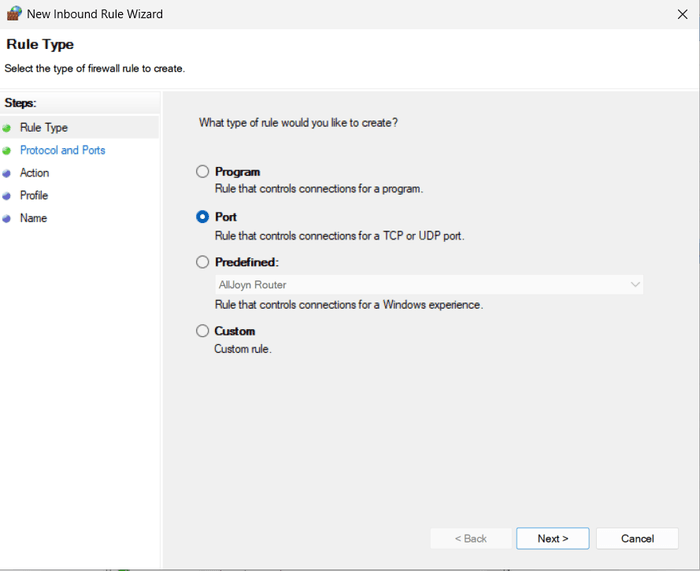Image resolution: width=700 pixels, height=571 pixels.
Task: Select the Action step label in sidebar
Action: [34, 173]
